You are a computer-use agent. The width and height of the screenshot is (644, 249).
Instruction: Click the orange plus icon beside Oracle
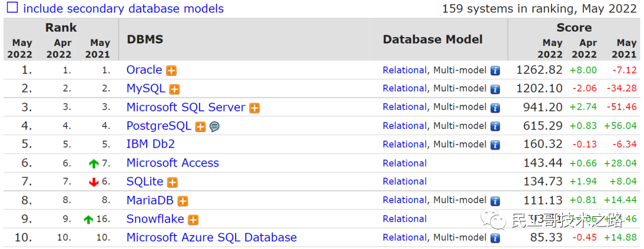click(x=171, y=70)
